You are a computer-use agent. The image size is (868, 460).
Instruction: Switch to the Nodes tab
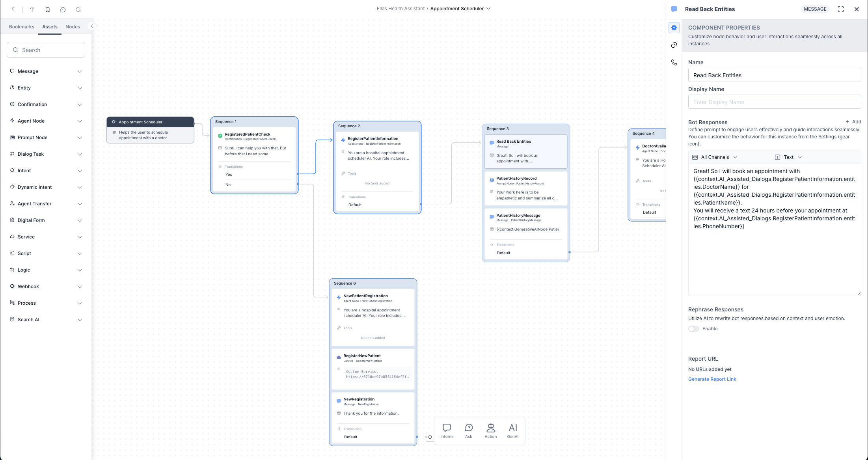[73, 27]
